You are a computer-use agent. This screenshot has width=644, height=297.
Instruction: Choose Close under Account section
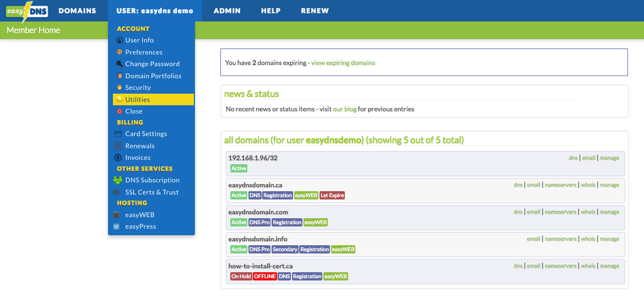(134, 111)
